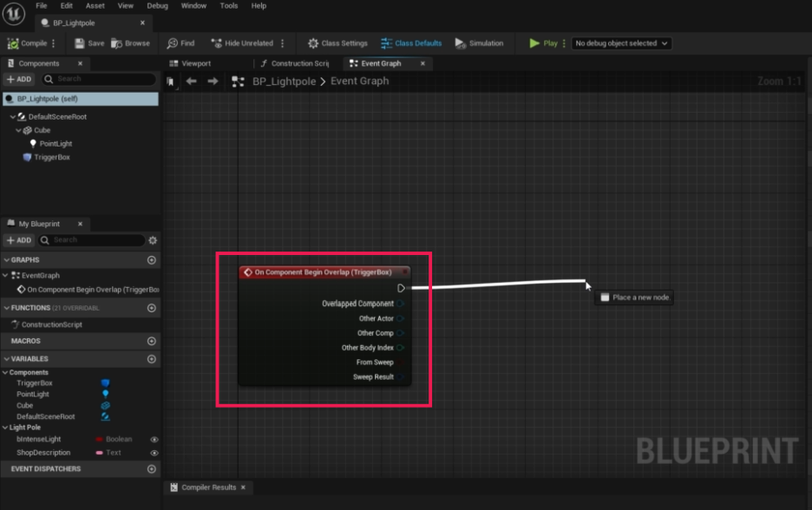Focus the My Blueprint search field
Viewport: 812px width, 510px height.
click(92, 240)
